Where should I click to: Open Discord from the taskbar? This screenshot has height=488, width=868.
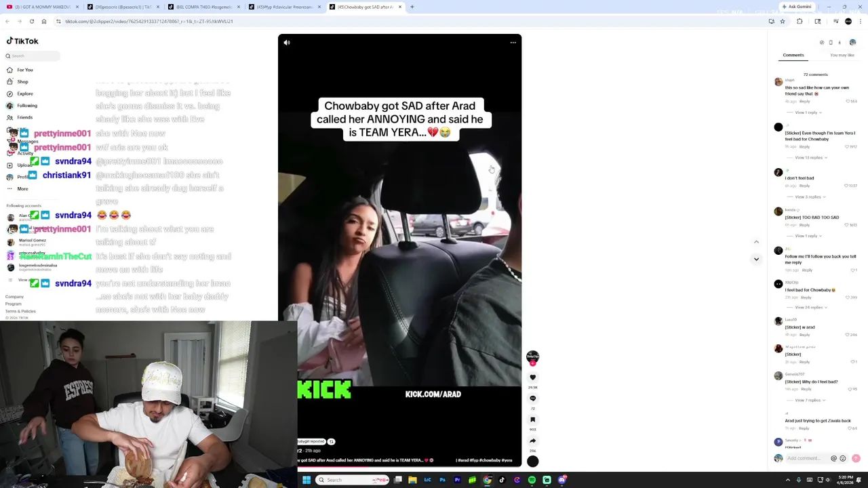pyautogui.click(x=562, y=480)
